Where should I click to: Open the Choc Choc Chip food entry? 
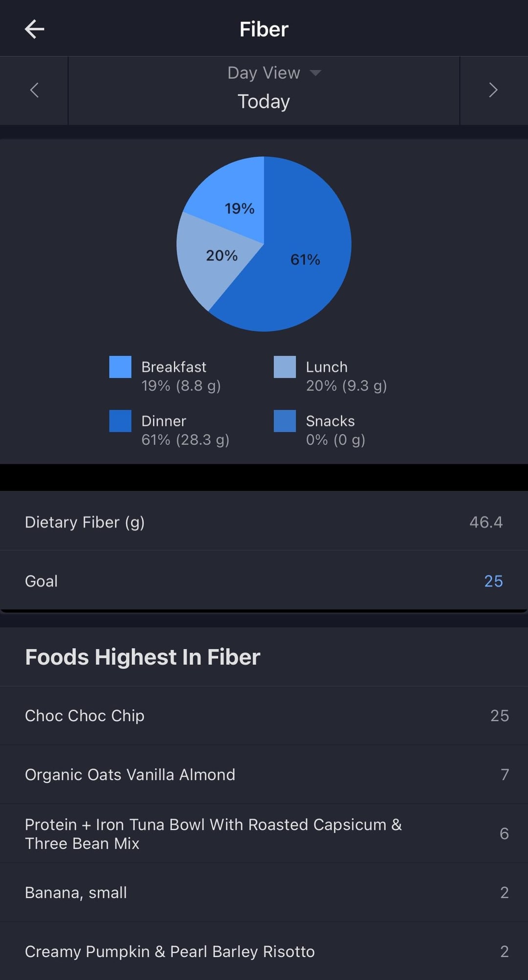(264, 715)
